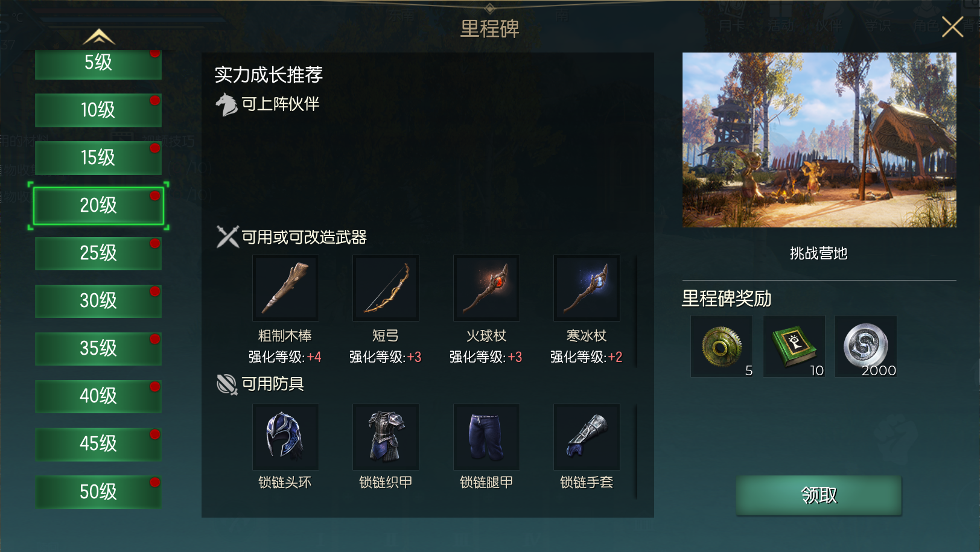980x552 pixels.
Task: Claim rewards with the 领取 button
Action: click(819, 495)
